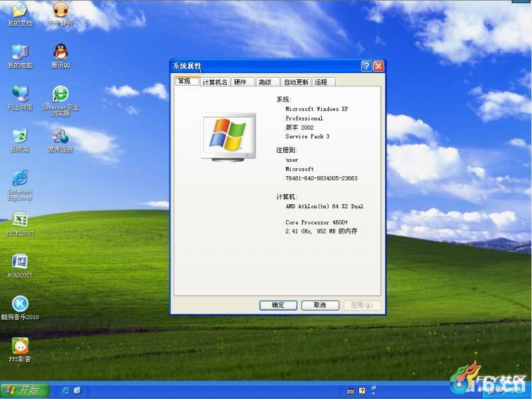Switch to the 远程 tab
Image resolution: width=532 pixels, height=399 pixels.
tap(323, 82)
